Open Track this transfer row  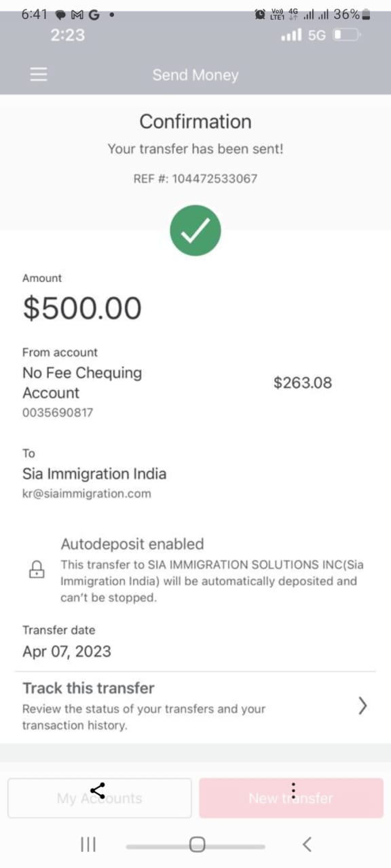tap(195, 707)
